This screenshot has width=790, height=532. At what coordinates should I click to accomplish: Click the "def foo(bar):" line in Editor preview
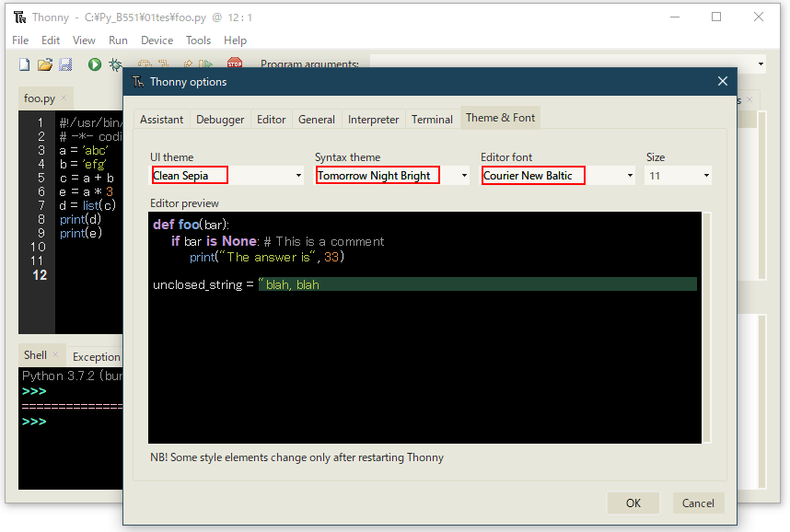[x=191, y=225]
